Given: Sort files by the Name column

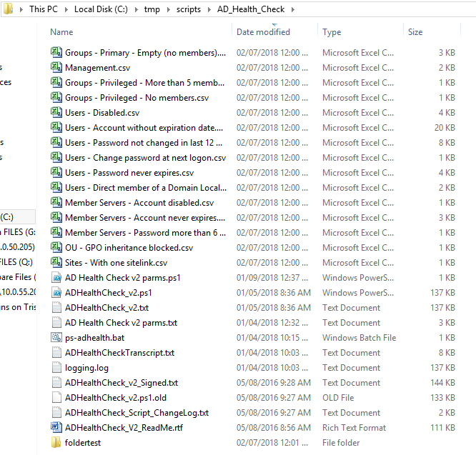Looking at the screenshot, I should point(62,32).
